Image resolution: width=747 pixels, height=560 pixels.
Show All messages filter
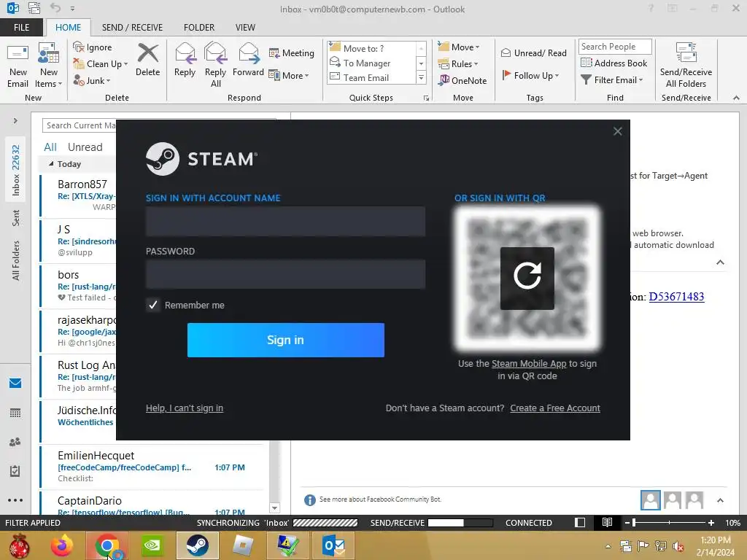tap(50, 147)
